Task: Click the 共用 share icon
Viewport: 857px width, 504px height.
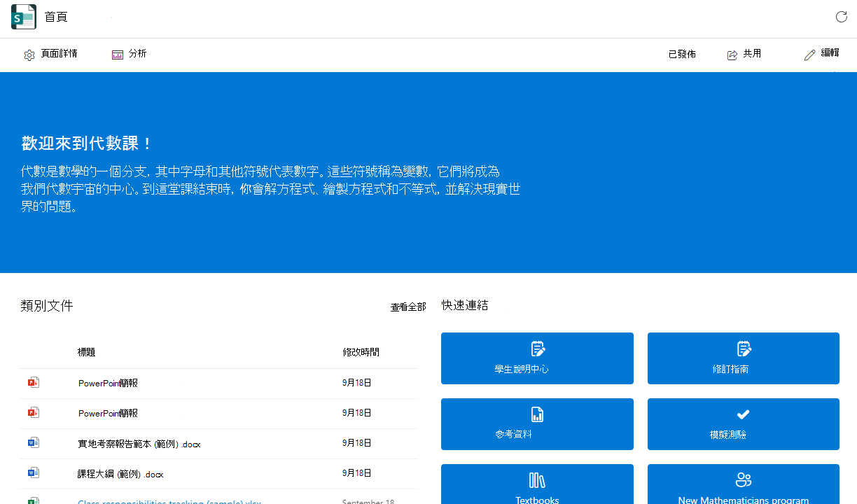Action: tap(732, 55)
